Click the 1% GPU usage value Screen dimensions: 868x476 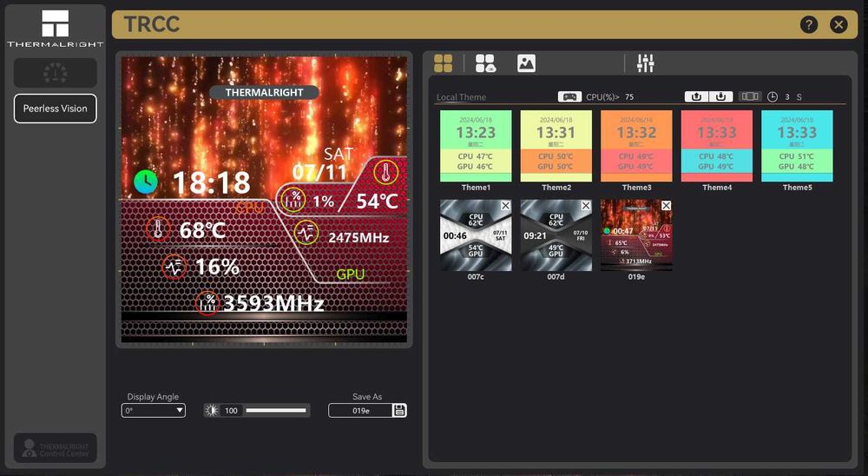[323, 202]
